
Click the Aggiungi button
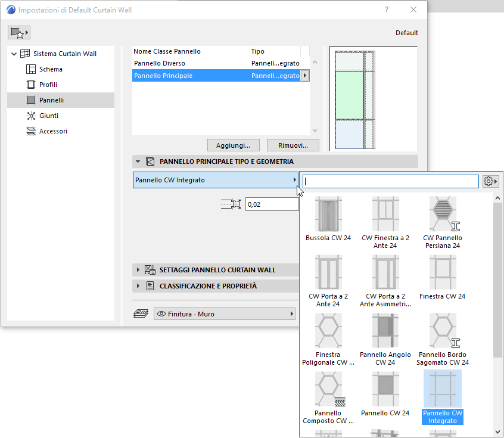[234, 145]
